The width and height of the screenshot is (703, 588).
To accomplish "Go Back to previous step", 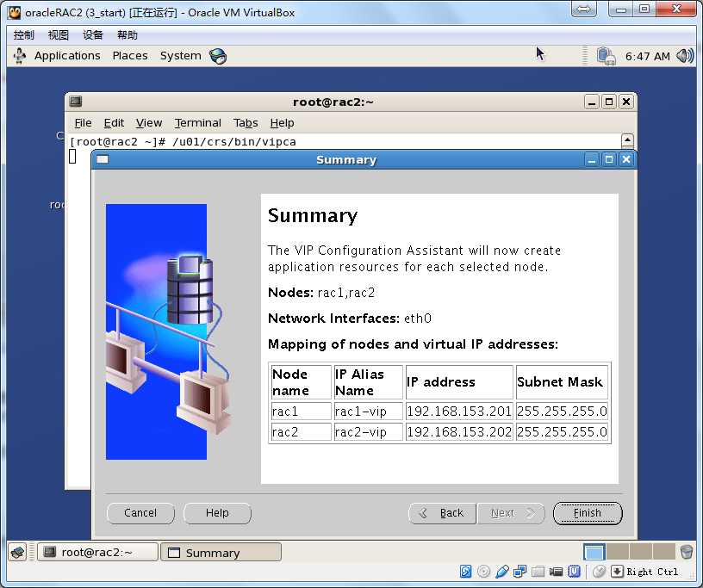I will 442,513.
